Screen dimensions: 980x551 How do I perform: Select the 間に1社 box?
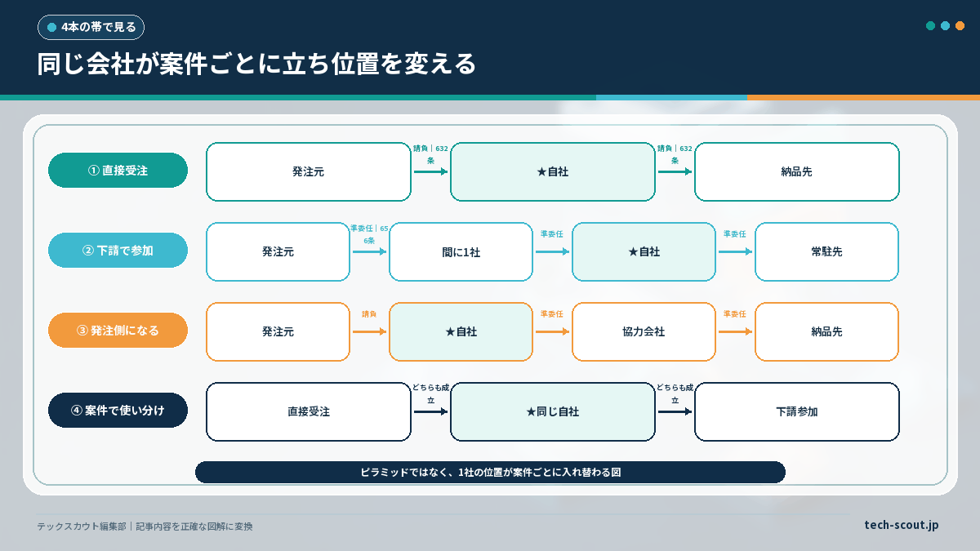click(461, 251)
